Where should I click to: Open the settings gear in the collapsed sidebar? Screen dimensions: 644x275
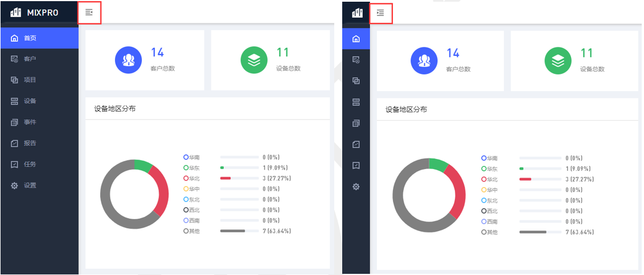coord(356,187)
